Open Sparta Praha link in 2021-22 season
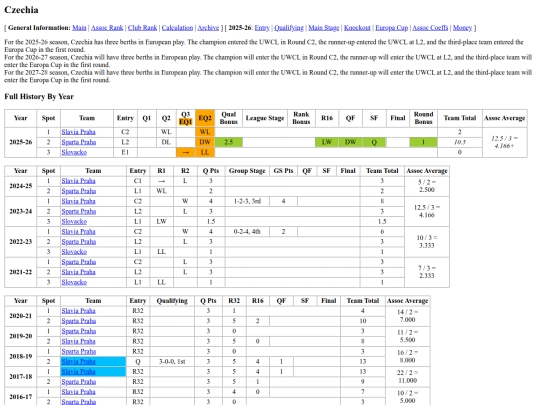540x405 pixels. coord(79,262)
